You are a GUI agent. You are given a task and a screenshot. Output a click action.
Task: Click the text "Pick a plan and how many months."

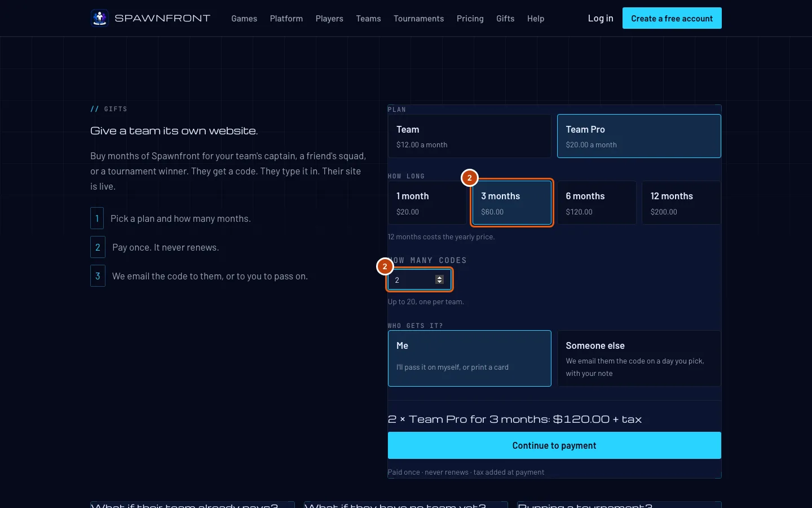[x=180, y=218]
